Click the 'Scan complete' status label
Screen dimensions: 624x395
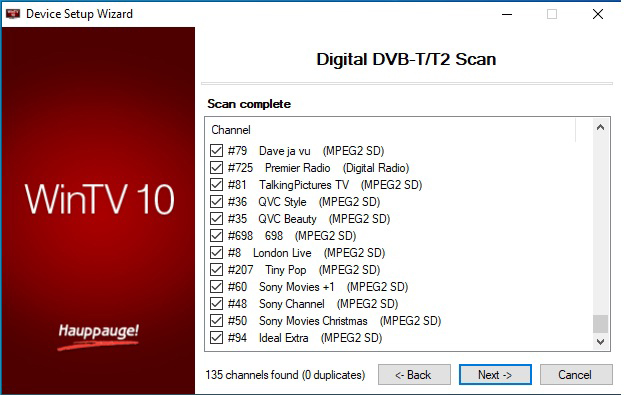(249, 104)
